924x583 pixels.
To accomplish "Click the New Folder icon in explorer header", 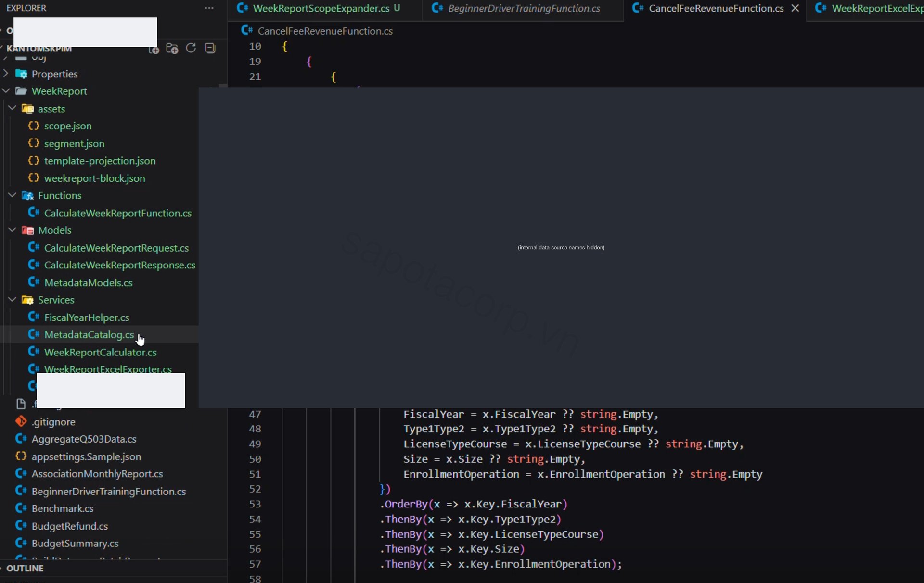I will coord(172,49).
